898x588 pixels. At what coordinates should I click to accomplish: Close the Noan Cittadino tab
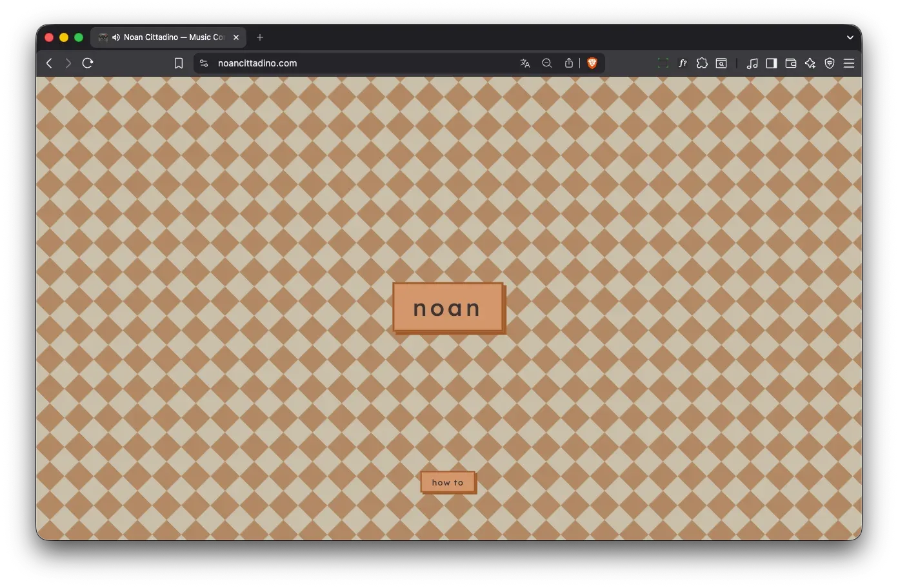point(236,37)
